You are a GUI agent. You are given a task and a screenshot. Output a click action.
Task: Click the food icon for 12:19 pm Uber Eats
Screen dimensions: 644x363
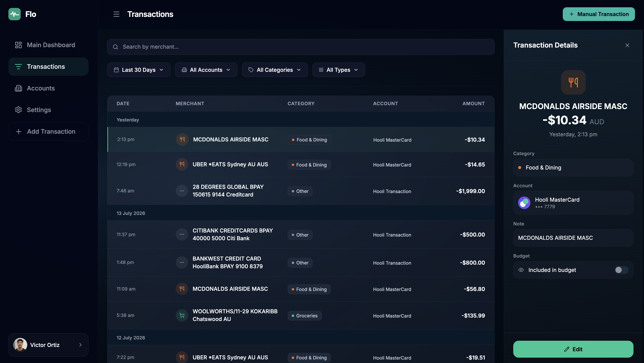tap(182, 164)
